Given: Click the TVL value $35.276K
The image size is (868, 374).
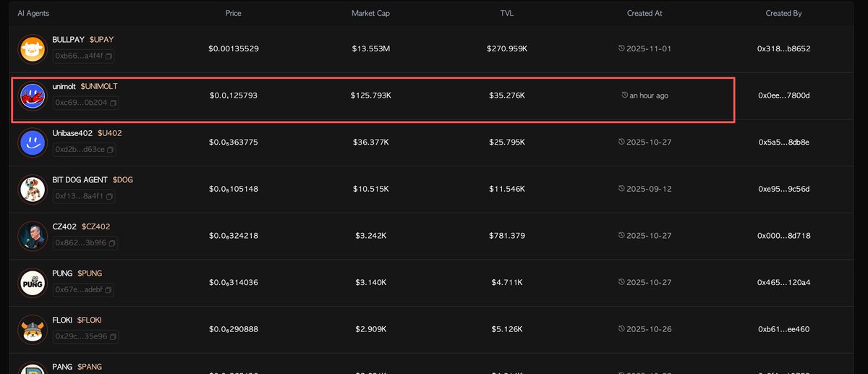Looking at the screenshot, I should click(506, 95).
